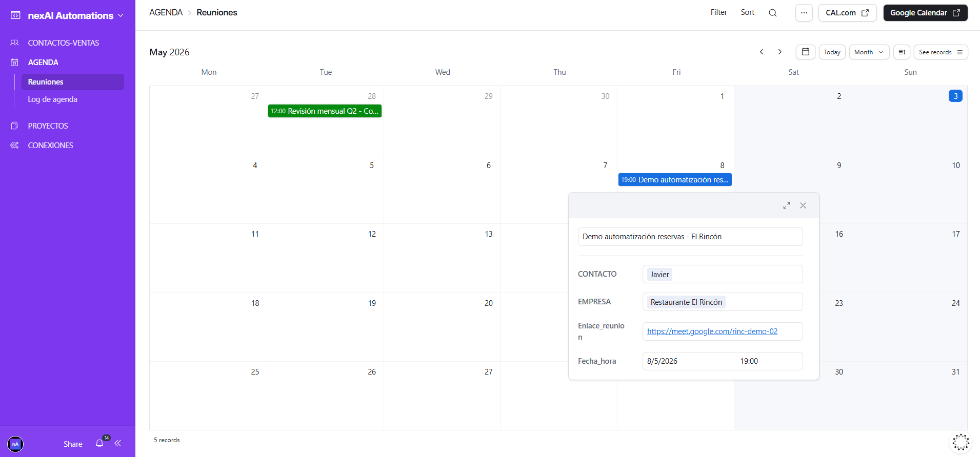This screenshot has height=457, width=980.
Task: Go to the next month
Action: click(x=779, y=52)
